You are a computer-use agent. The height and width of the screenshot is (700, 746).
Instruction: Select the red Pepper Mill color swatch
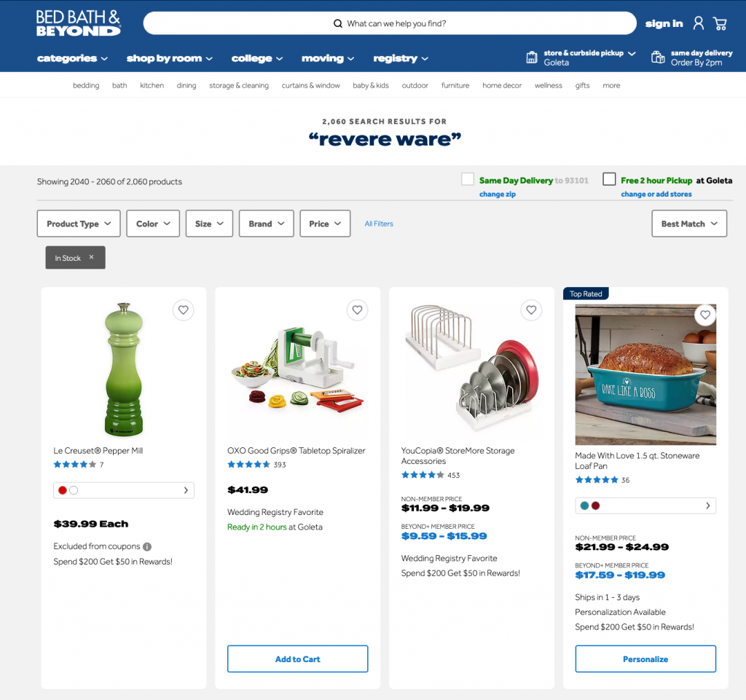(63, 490)
